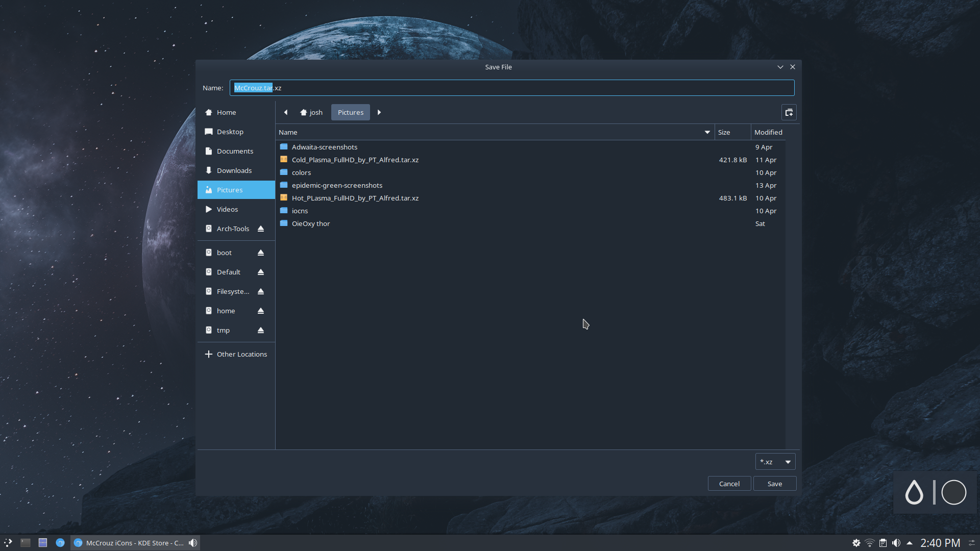Select the Pictures breadcrumb segment

[350, 112]
